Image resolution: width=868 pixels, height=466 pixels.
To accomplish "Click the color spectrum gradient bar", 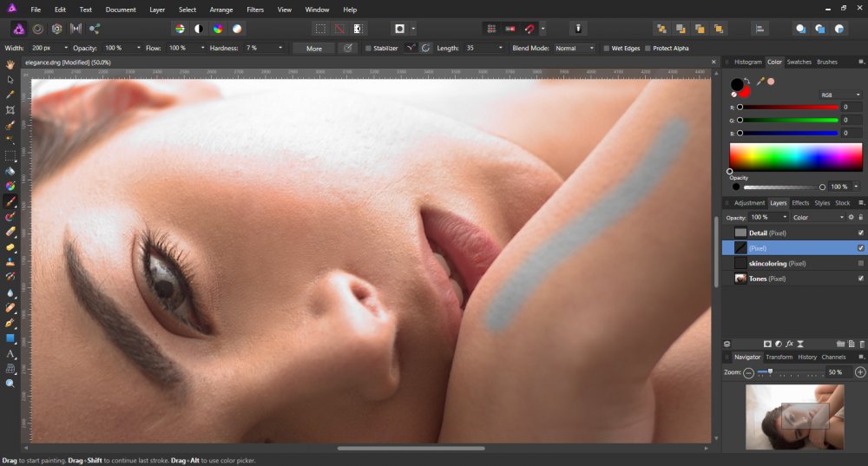I will coord(795,156).
